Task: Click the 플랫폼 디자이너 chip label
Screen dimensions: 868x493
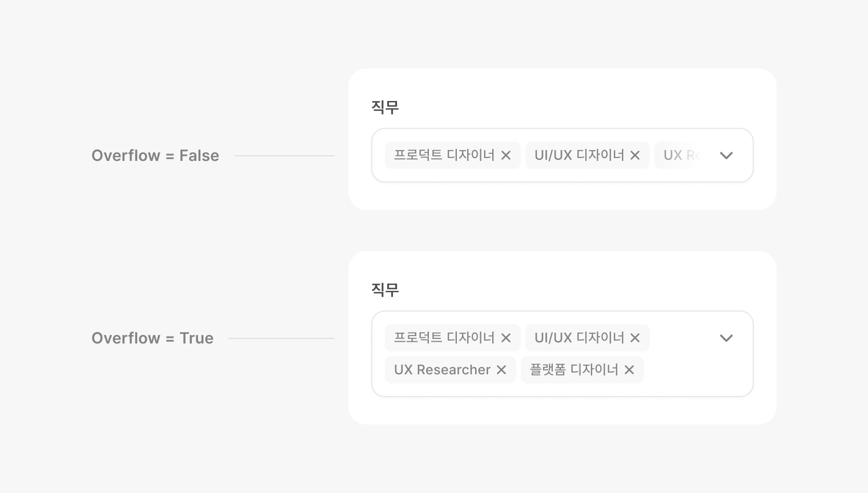Action: [574, 370]
